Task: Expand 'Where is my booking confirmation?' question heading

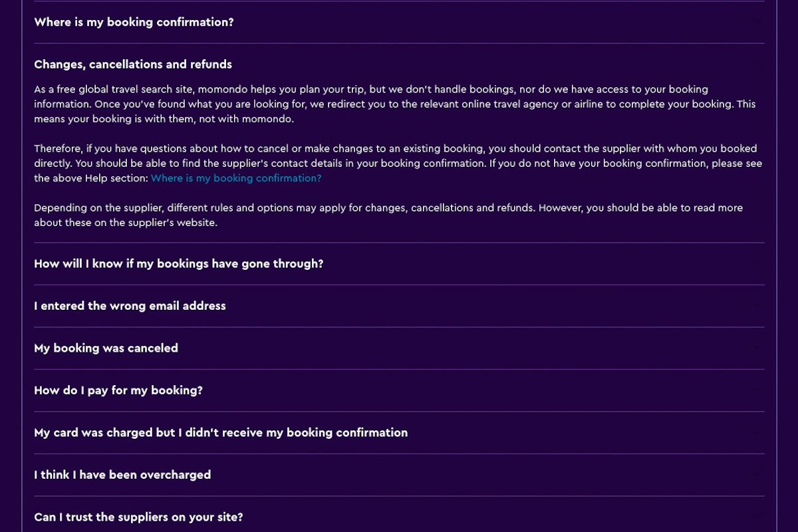Action: point(134,22)
